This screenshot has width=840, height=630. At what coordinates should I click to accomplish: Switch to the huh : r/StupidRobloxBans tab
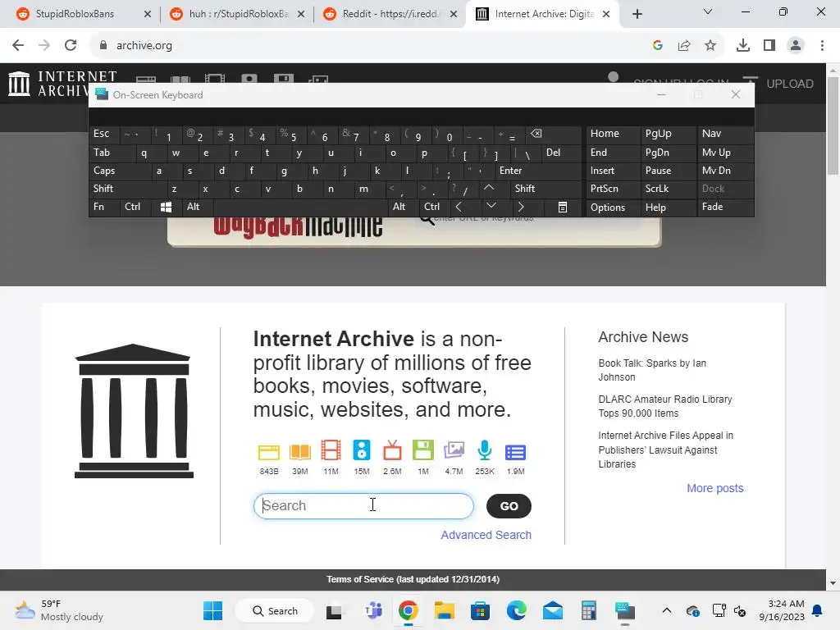click(x=239, y=14)
